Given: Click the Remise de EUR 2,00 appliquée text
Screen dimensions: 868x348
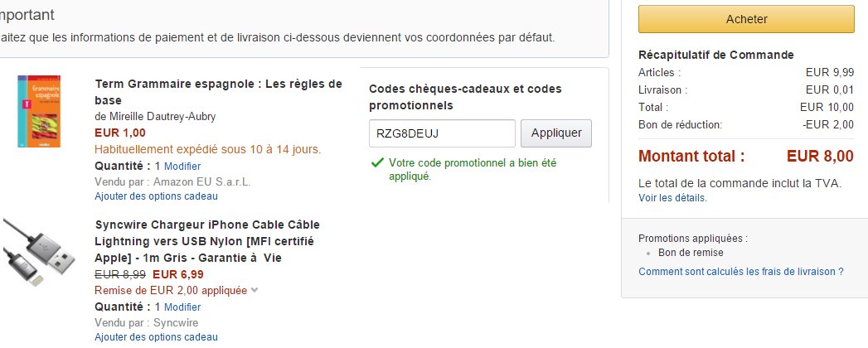Looking at the screenshot, I should point(171,290).
